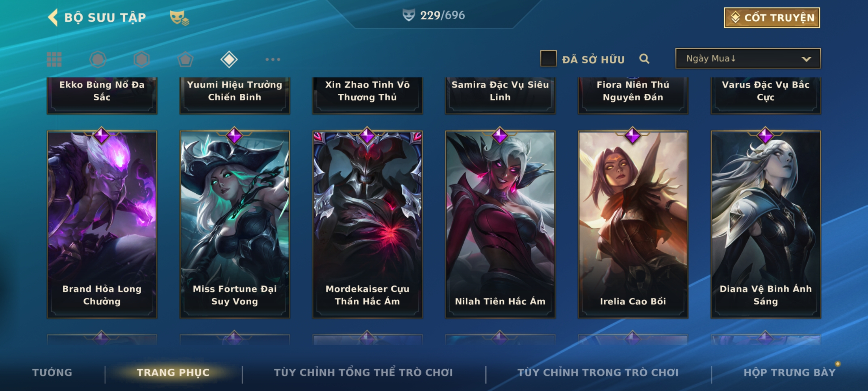
Task: Open the golden mask and coins icon
Action: point(180,18)
